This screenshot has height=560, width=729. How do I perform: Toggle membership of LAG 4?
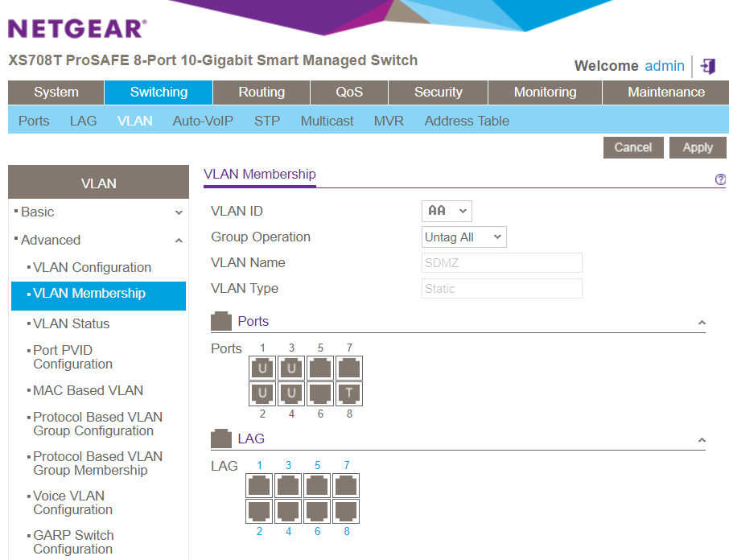pos(288,511)
